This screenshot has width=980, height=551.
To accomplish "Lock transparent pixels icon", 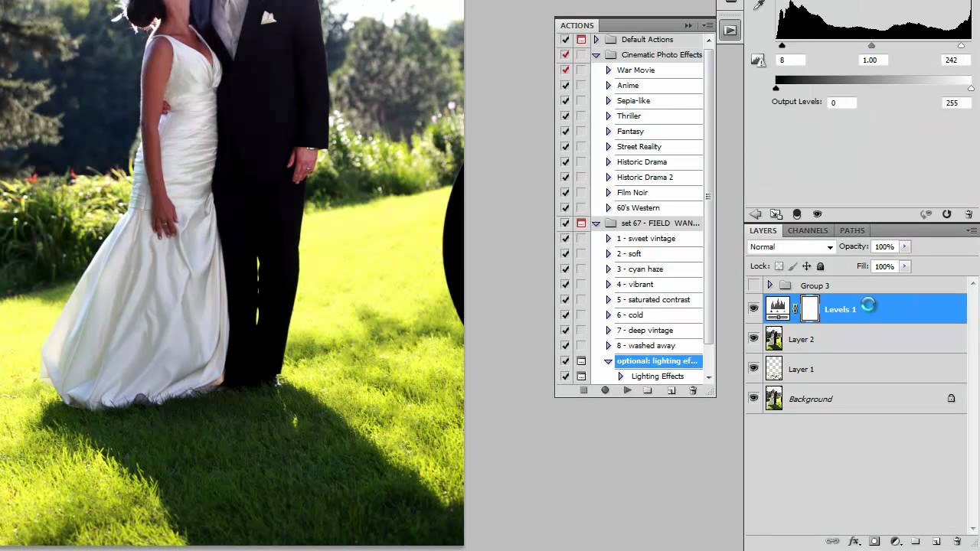I will point(779,266).
